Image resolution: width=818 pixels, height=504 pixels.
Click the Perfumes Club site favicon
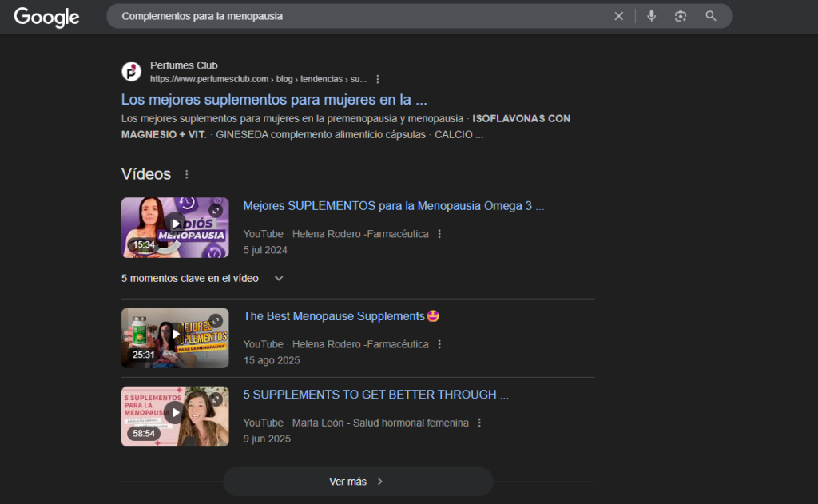click(x=131, y=72)
